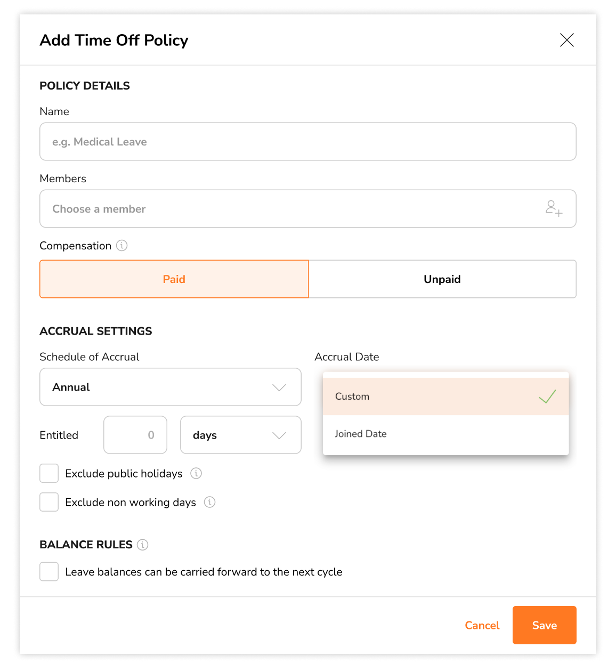The width and height of the screenshot is (616, 672).
Task: Close the Add Time Off Policy dialog
Action: click(x=567, y=40)
